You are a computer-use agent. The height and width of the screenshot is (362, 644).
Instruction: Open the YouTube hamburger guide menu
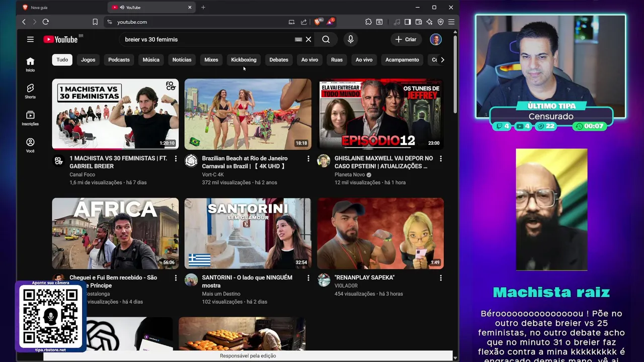click(30, 39)
